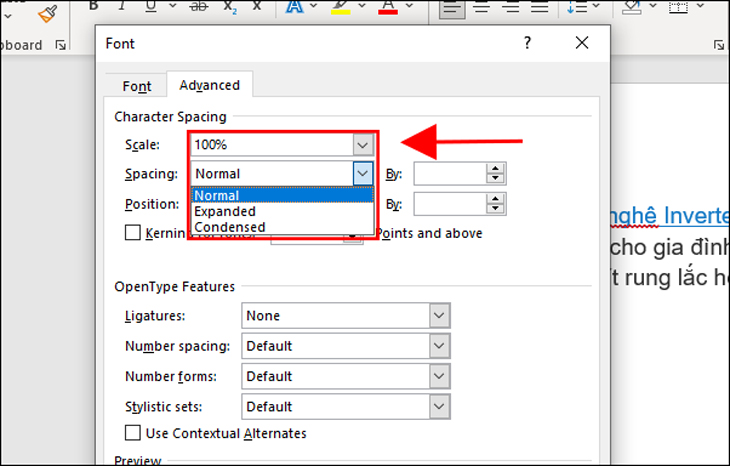Click the Justify alignment icon
Viewport: 730px width, 466px height.
click(x=540, y=7)
